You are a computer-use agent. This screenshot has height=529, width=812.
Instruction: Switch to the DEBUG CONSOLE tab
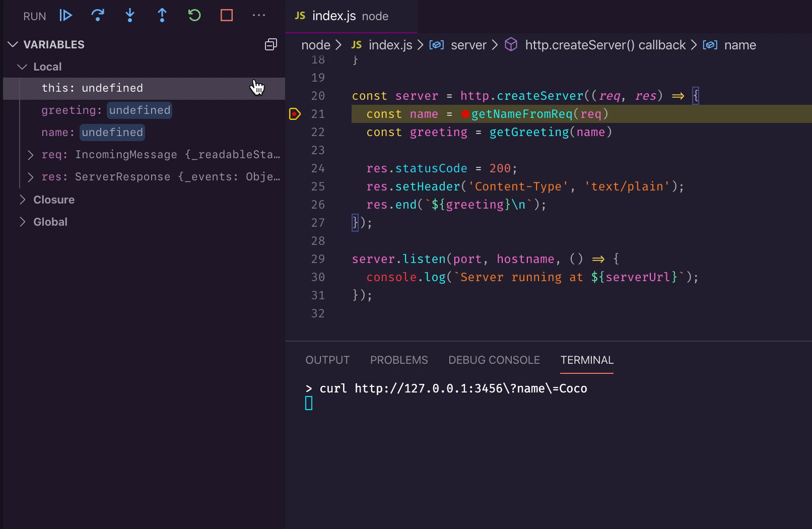[x=494, y=360]
